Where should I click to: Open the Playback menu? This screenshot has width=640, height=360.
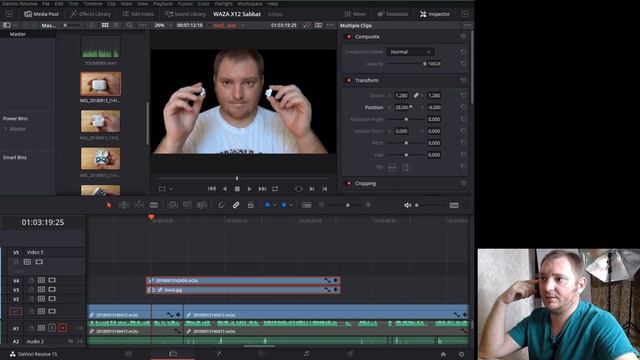coord(162,3)
